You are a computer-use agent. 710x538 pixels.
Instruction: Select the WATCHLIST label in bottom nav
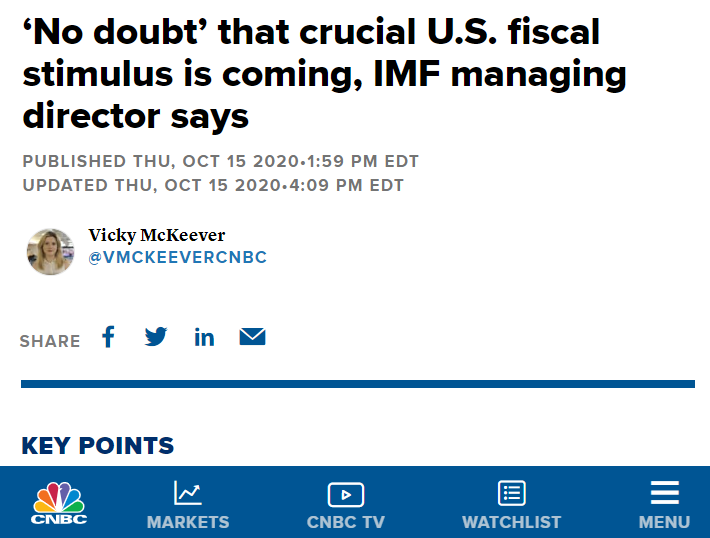click(x=511, y=522)
